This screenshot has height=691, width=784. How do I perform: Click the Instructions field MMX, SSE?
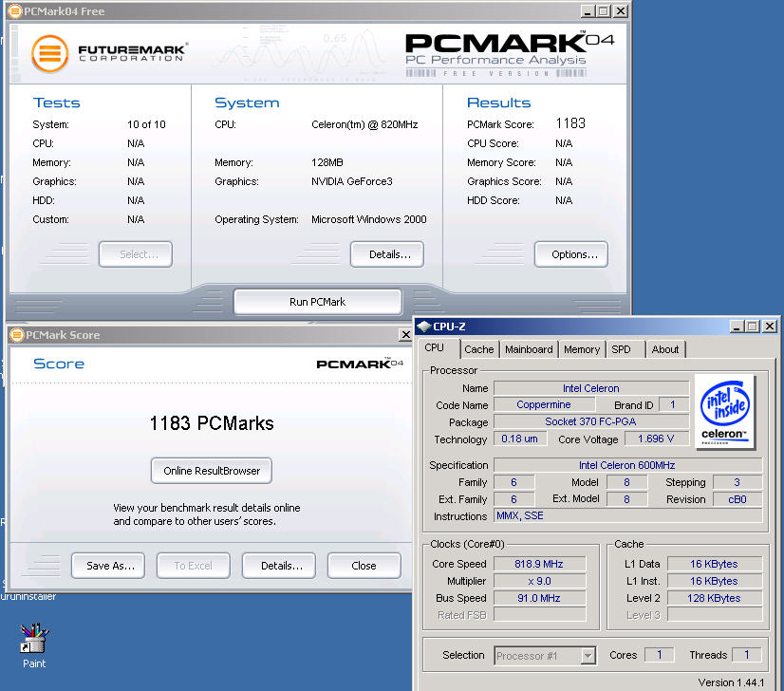tap(627, 515)
